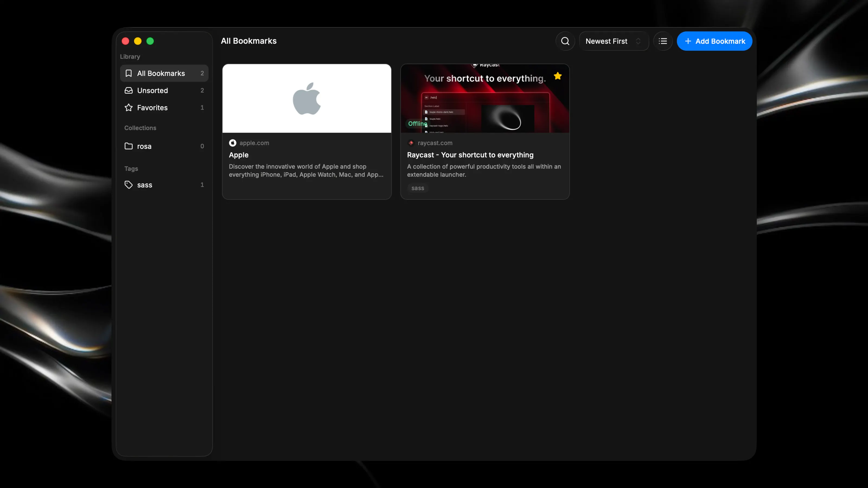The width and height of the screenshot is (868, 488).
Task: Click the raycast.com favicon
Action: click(x=411, y=143)
